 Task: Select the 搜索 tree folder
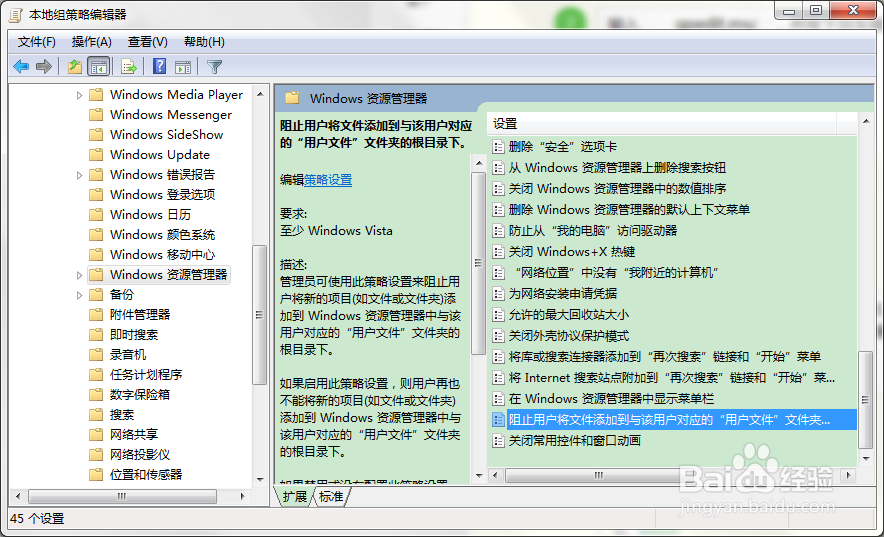click(x=122, y=415)
